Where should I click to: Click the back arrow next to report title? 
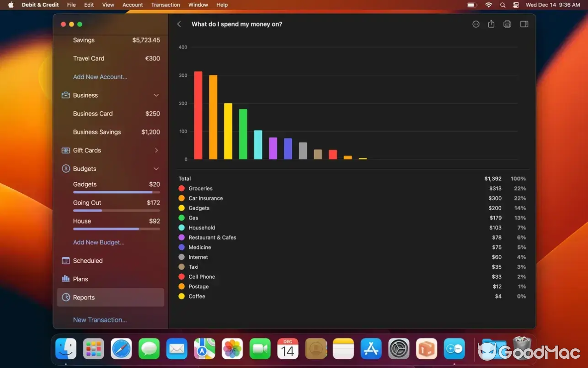pos(179,24)
